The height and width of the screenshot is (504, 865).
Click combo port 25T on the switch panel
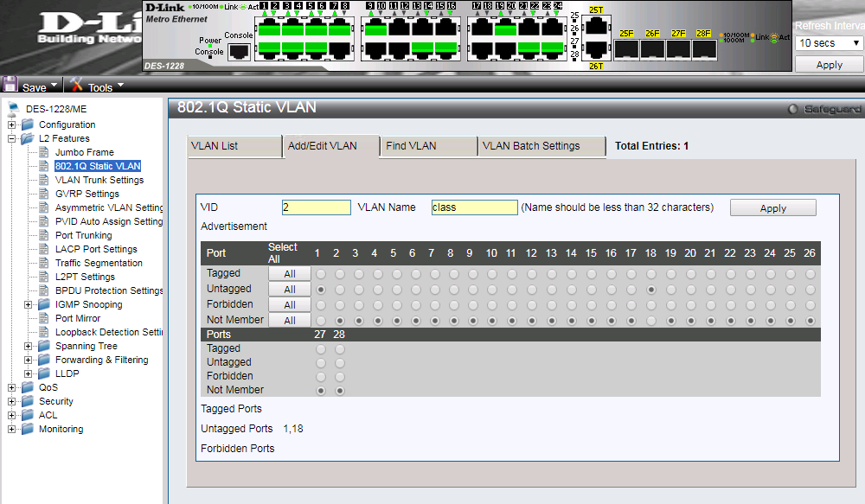point(596,26)
